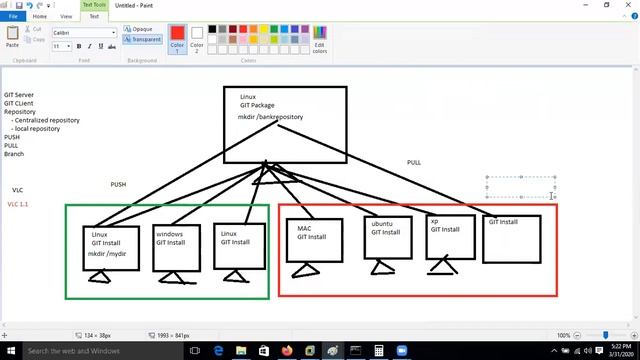The height and width of the screenshot is (360, 640).
Task: Launch Microsoft Edge from taskbar
Action: [218, 351]
